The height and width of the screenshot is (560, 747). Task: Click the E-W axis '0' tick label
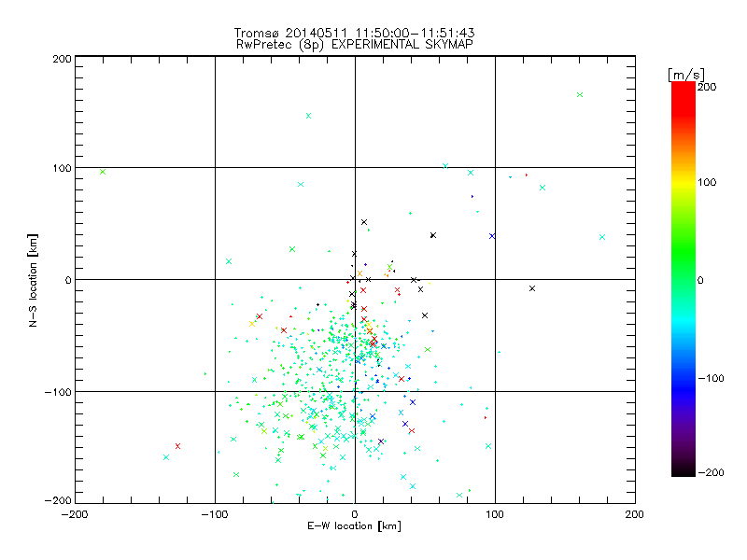(355, 514)
